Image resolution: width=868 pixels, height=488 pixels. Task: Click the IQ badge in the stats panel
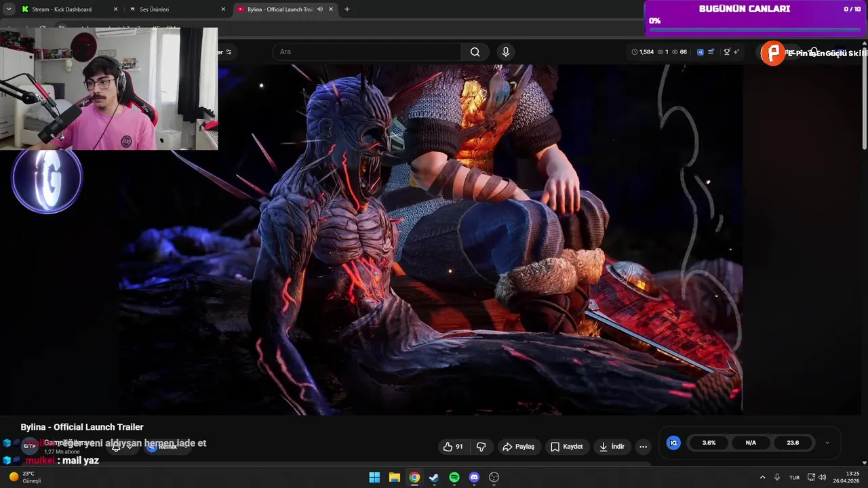(x=673, y=443)
